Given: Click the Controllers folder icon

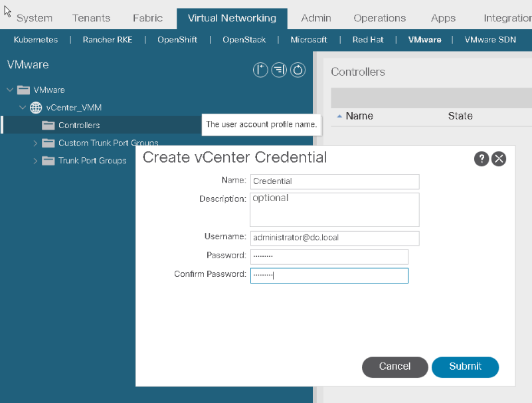Looking at the screenshot, I should [48, 125].
